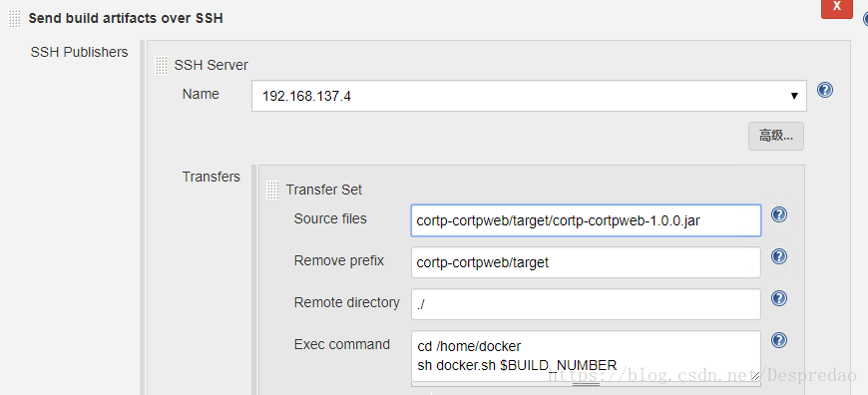
Task: Click the Exec command textarea resize grip
Action: click(x=755, y=376)
